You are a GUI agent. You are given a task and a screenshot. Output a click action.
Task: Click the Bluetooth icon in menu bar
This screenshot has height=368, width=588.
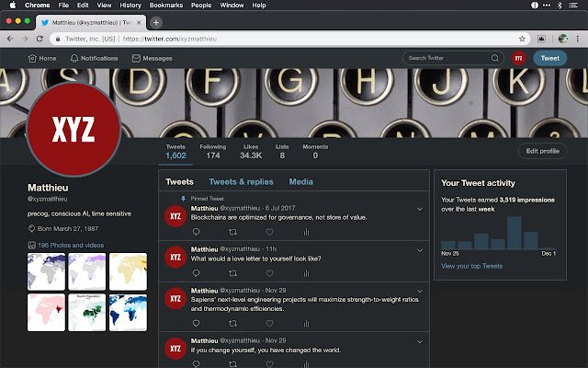tap(560, 6)
